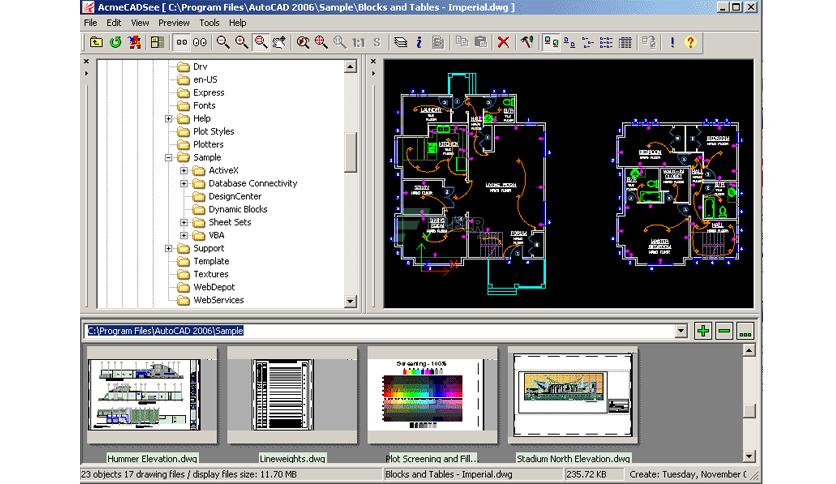Close the drawing preview panel with its x
The height and width of the screenshot is (484, 836).
click(373, 62)
